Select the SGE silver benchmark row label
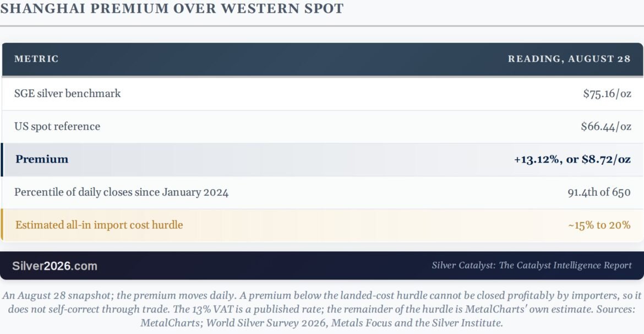The height and width of the screenshot is (334, 644). (x=67, y=93)
